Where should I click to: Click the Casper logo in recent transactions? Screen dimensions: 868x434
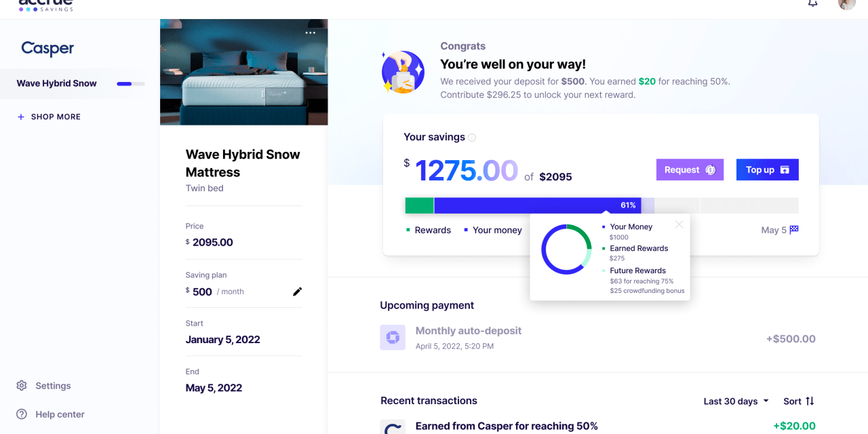tap(393, 427)
